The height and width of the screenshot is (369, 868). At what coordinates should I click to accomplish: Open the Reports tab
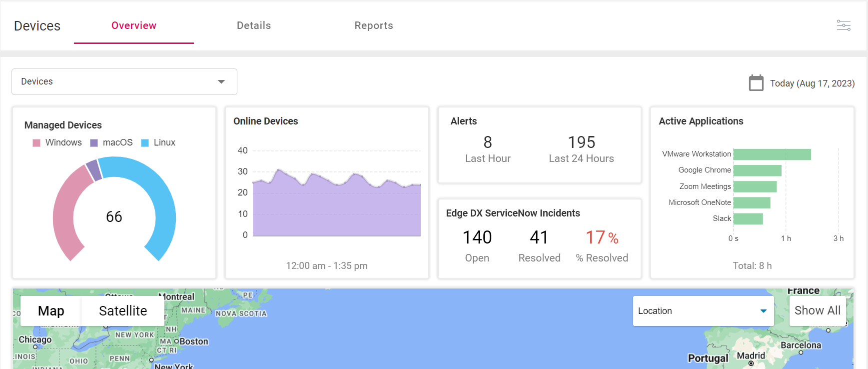coord(374,25)
